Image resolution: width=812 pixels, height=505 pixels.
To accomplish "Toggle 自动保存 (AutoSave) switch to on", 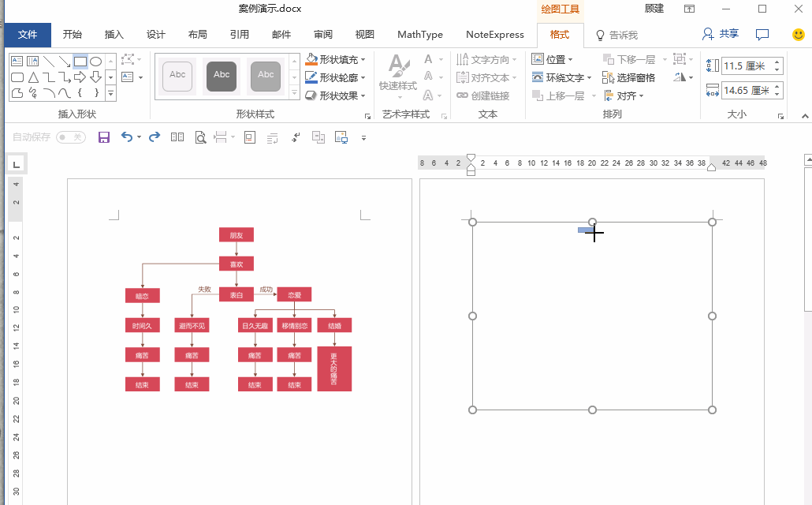I will tap(69, 137).
